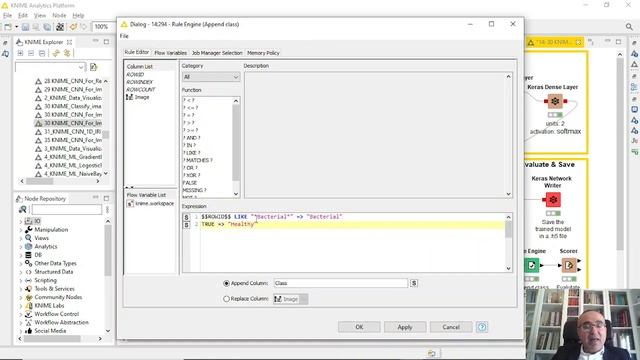The width and height of the screenshot is (640, 360).
Task: Click expand-all icon in KNIME Explorer toolbar
Action: [20, 53]
